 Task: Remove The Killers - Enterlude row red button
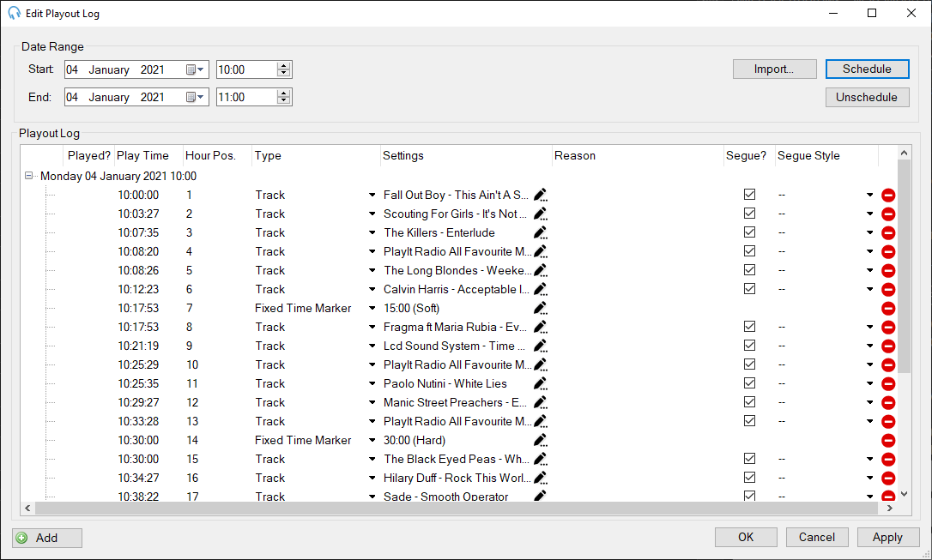888,232
